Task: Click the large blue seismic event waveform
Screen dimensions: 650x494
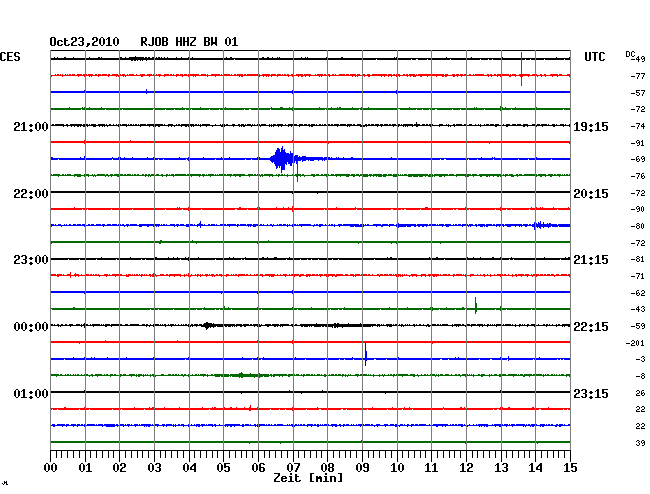Action: pos(286,159)
